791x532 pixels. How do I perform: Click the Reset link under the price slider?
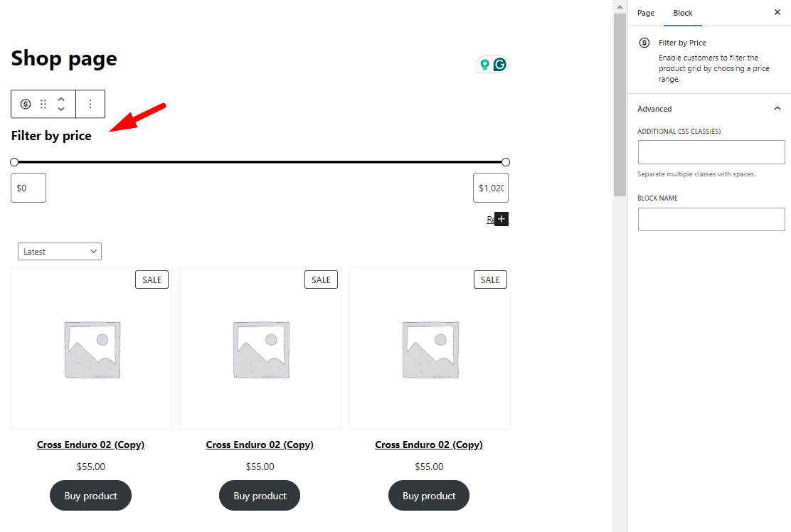point(492,219)
